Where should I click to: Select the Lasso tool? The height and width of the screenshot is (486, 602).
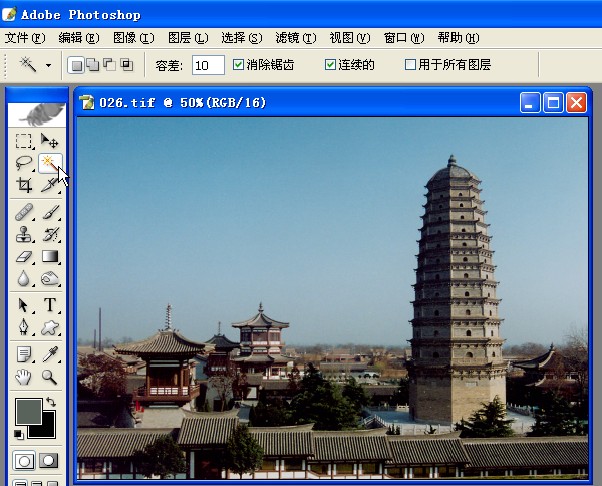(x=24, y=163)
